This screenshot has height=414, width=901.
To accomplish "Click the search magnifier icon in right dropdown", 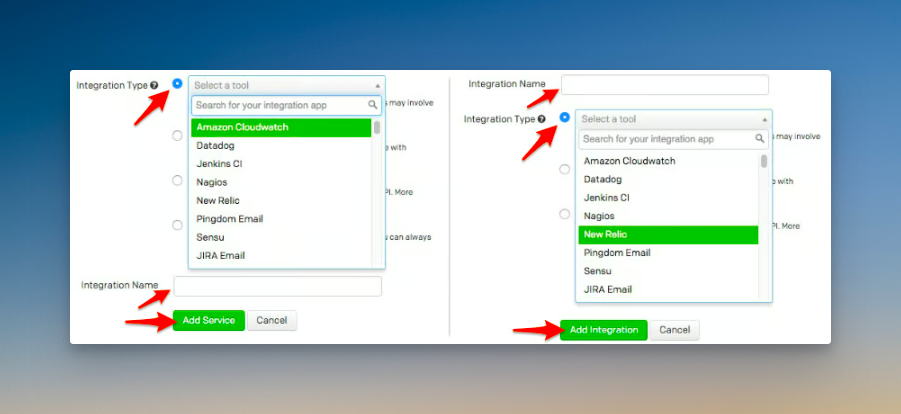I will pyautogui.click(x=760, y=139).
